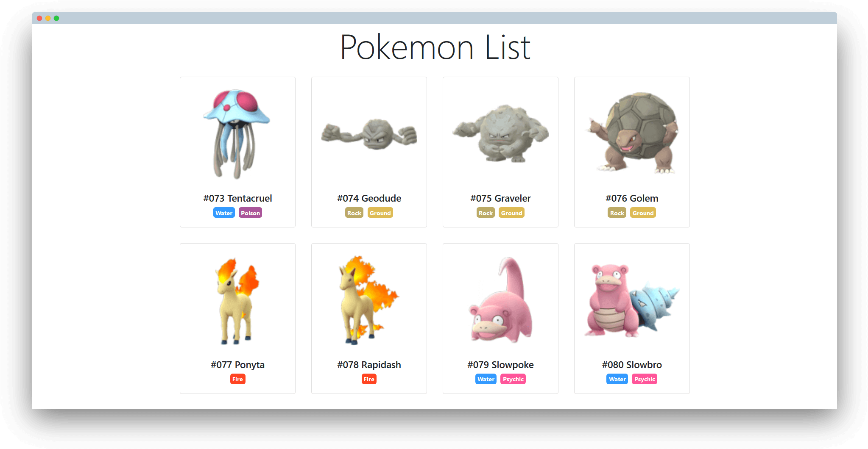Select the Rock badge under Golem

pos(617,213)
